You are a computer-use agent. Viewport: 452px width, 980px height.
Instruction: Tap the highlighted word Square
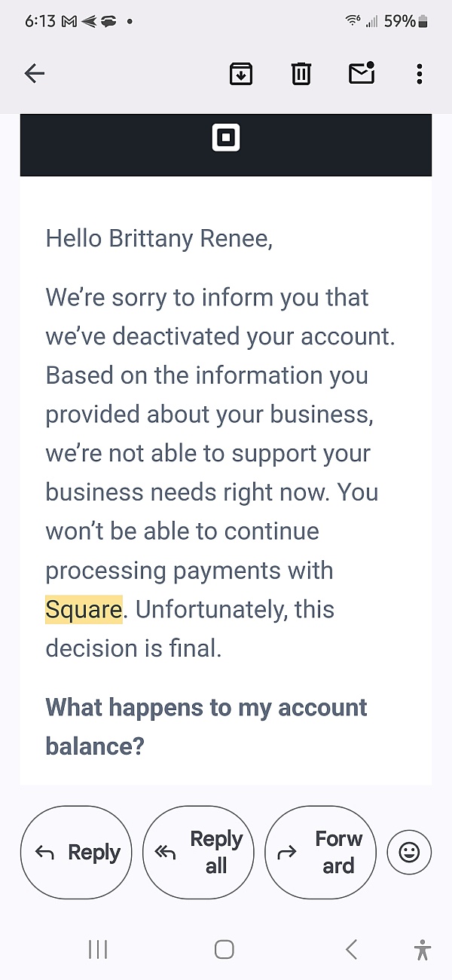point(84,609)
